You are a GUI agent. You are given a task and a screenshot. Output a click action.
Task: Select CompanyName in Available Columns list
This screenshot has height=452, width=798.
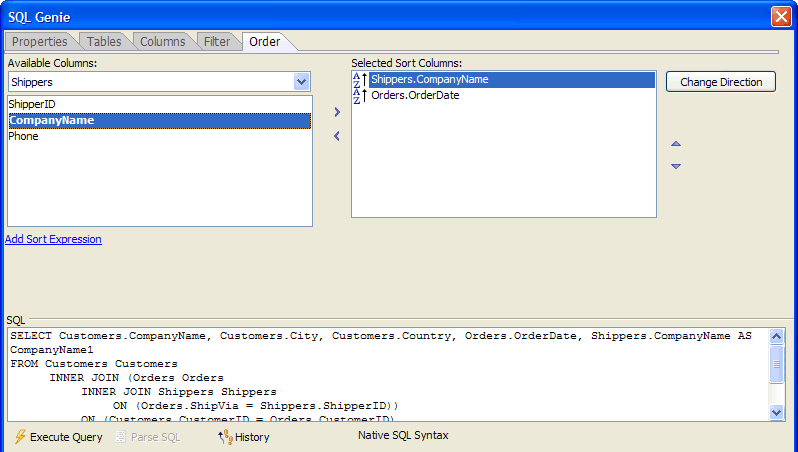159,121
